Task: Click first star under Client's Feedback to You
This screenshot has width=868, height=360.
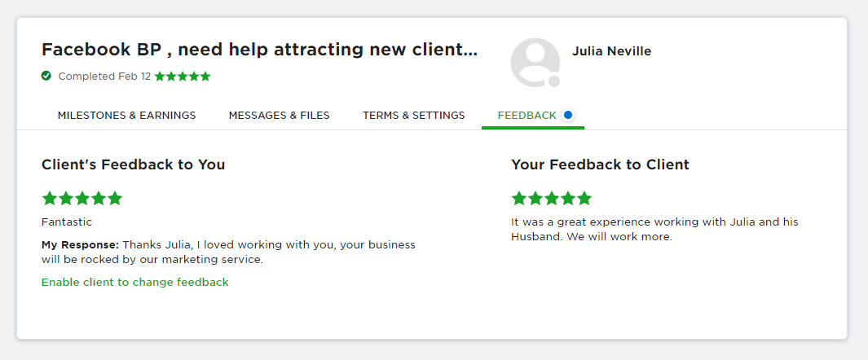Action: tap(49, 198)
